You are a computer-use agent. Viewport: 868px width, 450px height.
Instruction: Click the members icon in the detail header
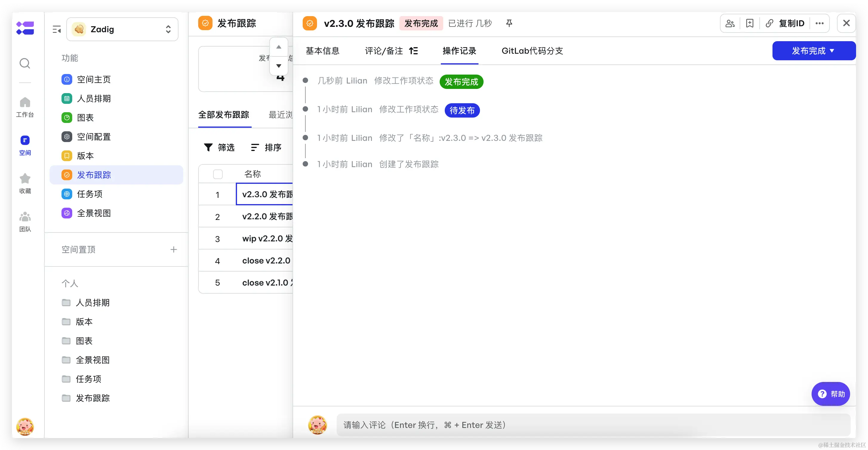[730, 23]
